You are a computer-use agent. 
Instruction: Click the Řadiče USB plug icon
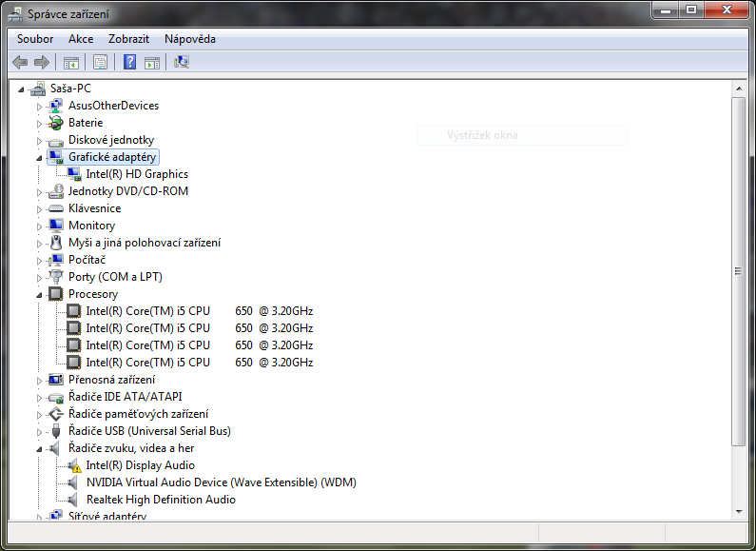[x=56, y=431]
